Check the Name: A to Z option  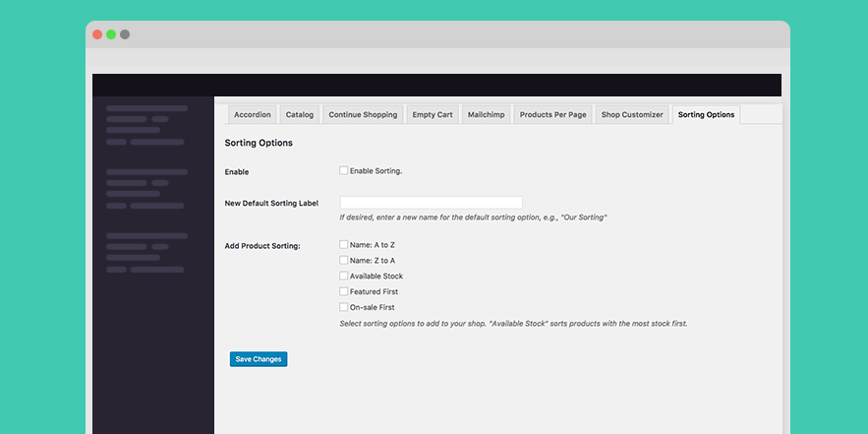[x=344, y=244]
